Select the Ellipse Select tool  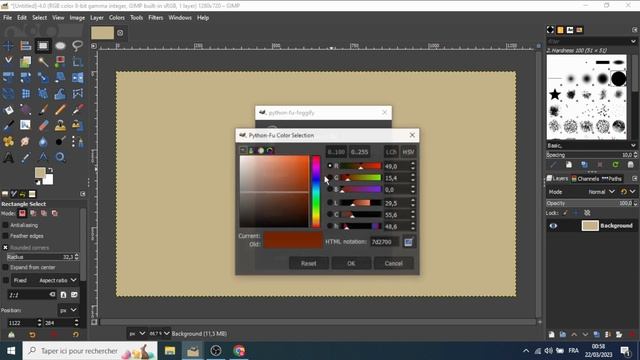click(x=60, y=46)
